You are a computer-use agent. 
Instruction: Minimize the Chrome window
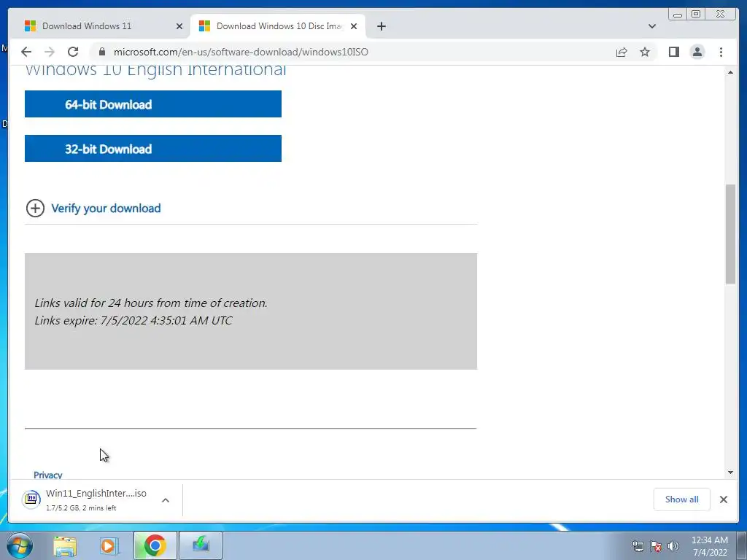pyautogui.click(x=678, y=15)
